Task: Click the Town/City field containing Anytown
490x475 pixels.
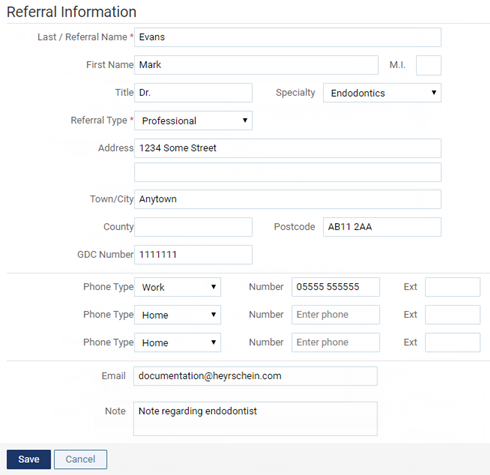Action: coord(288,199)
